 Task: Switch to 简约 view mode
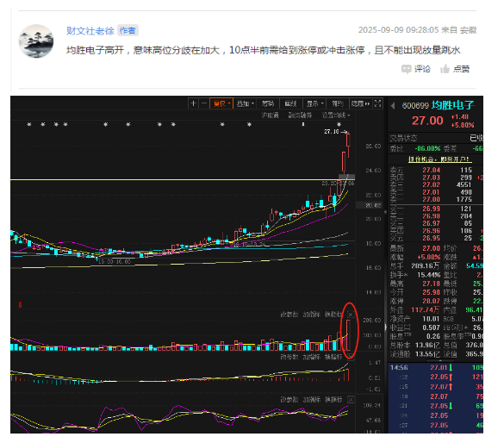click(x=338, y=103)
